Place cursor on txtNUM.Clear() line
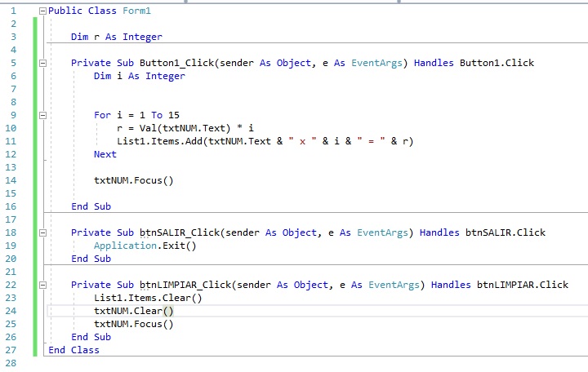588x372 pixels. point(134,311)
